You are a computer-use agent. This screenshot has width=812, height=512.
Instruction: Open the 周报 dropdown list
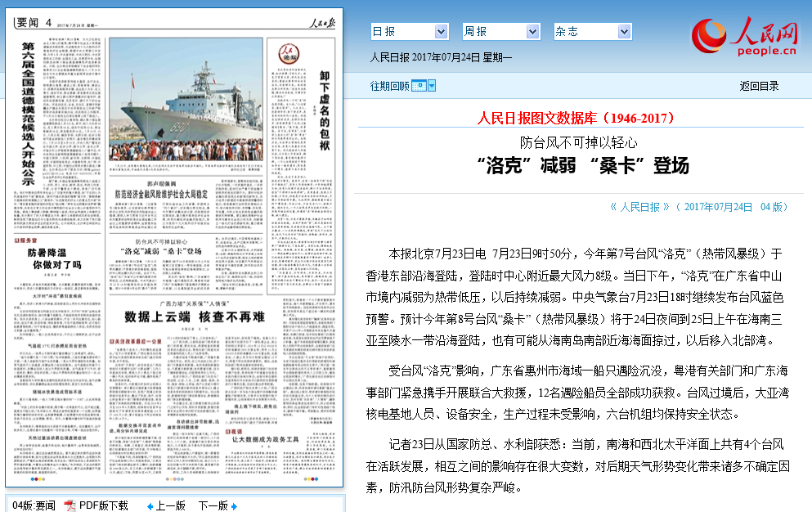coord(500,32)
